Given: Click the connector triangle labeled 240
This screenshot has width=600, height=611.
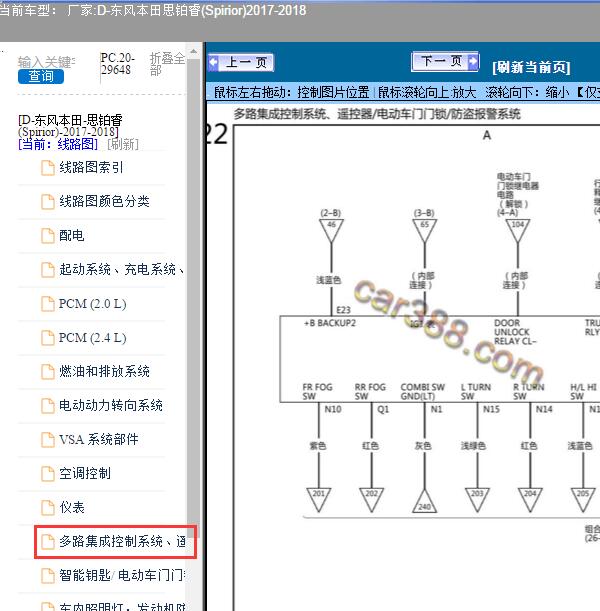Looking at the screenshot, I should click(x=425, y=502).
